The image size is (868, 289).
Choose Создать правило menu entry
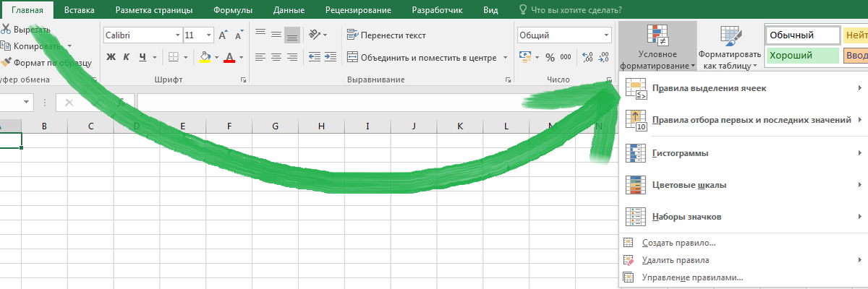point(744,243)
